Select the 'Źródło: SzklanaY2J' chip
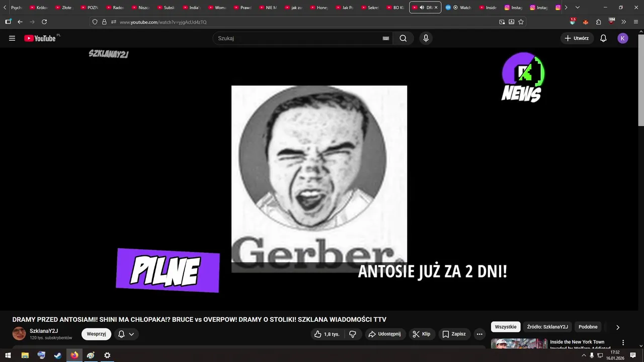 (x=547, y=327)
